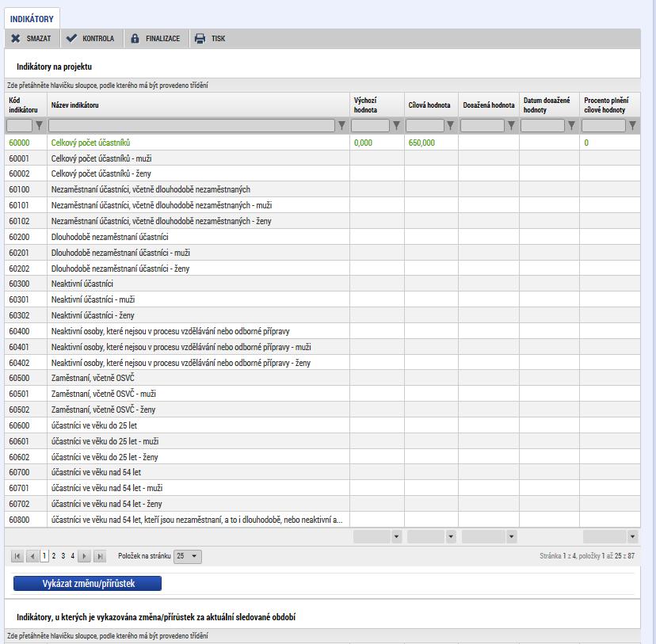Screen dimensions: 656x644
Task: Click filter icon for Procento plnění column
Action: pyautogui.click(x=632, y=125)
